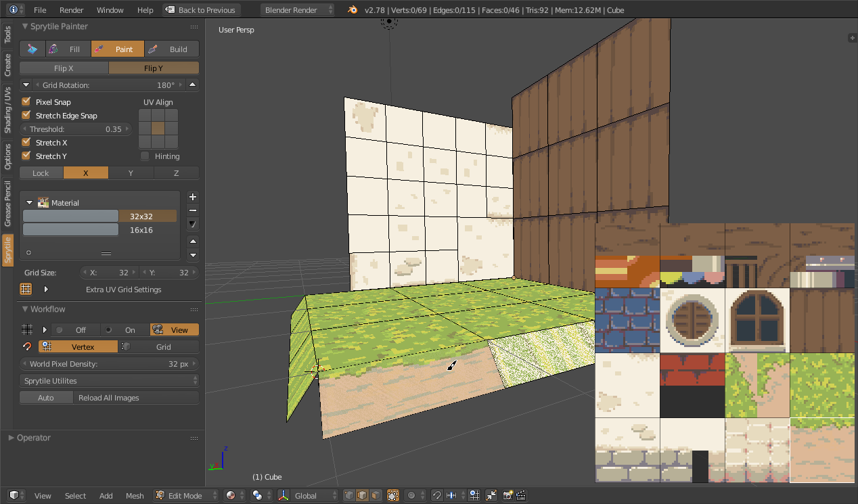Click the OpenGL render image icon
This screenshot has width=858, height=504.
[508, 495]
